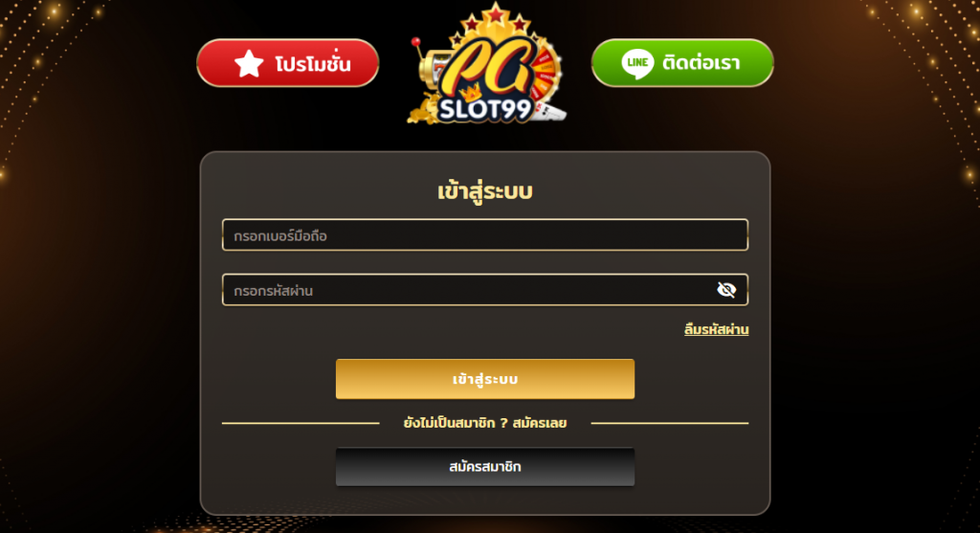This screenshot has width=980, height=533.
Task: Click the gold crown on the logo
Action: pyautogui.click(x=469, y=92)
